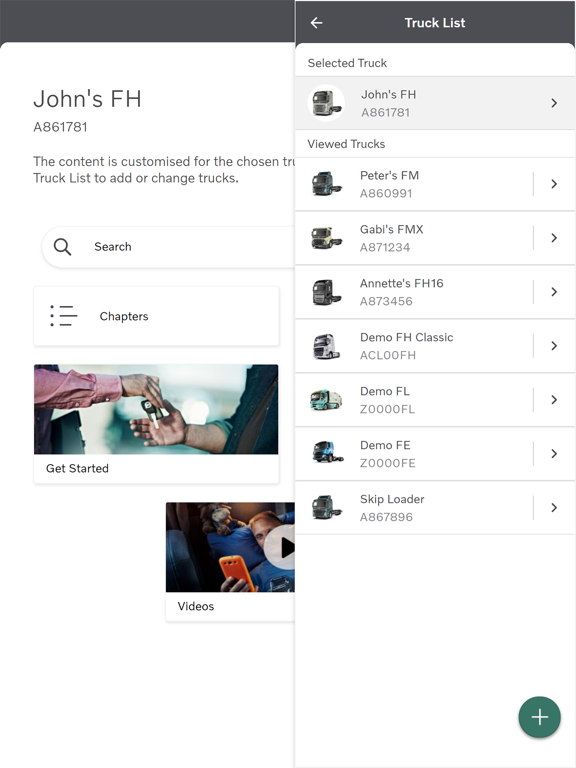
Task: Go back using the arrow in Truck List header
Action: click(x=316, y=23)
